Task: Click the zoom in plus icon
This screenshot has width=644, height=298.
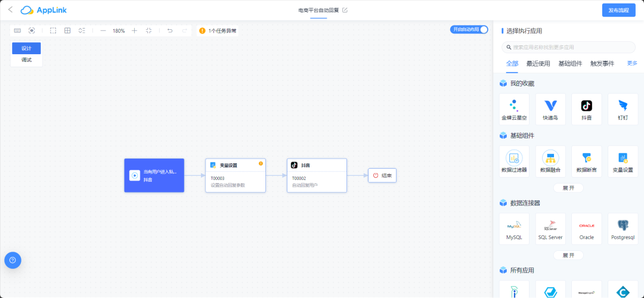Action: tap(134, 30)
